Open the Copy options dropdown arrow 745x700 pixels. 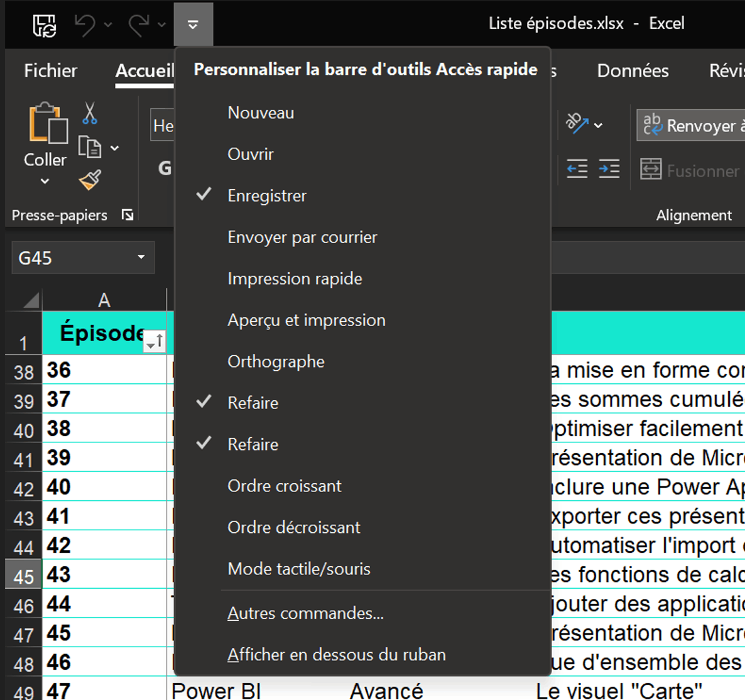(x=115, y=148)
